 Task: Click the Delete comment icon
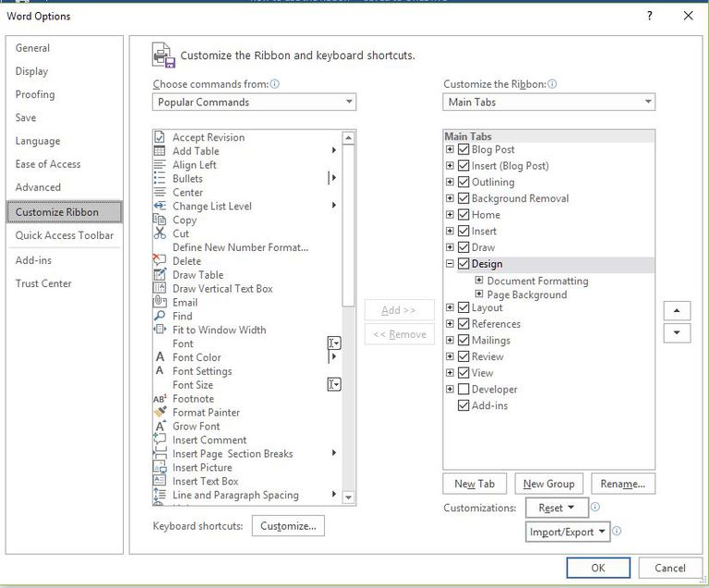[x=159, y=260]
